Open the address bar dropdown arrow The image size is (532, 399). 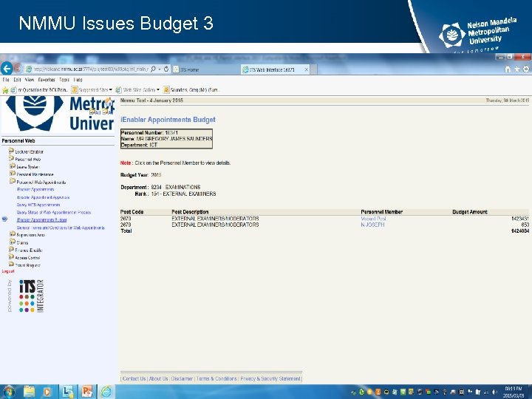click(160, 69)
